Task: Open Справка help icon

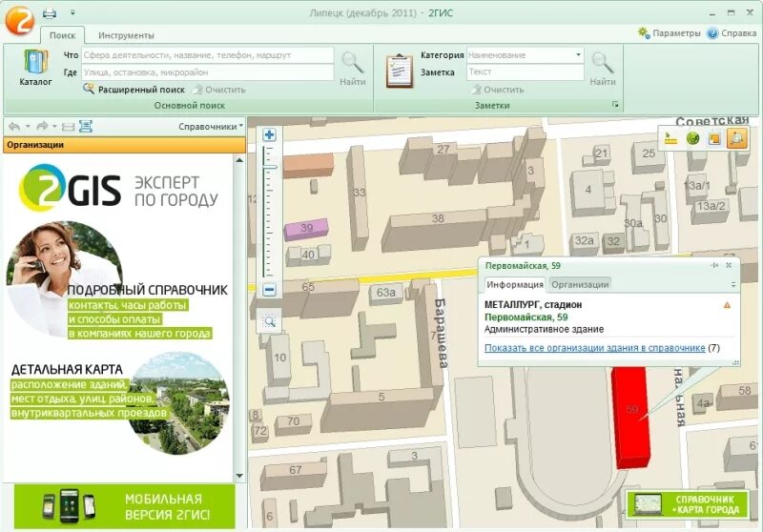Action: tap(732, 33)
